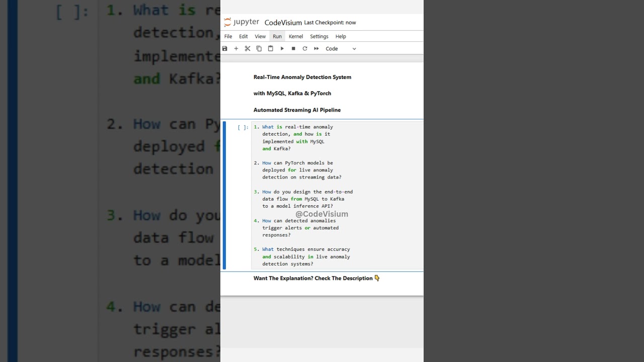
Task: Interrupt the kernel with the stop icon
Action: click(293, 49)
